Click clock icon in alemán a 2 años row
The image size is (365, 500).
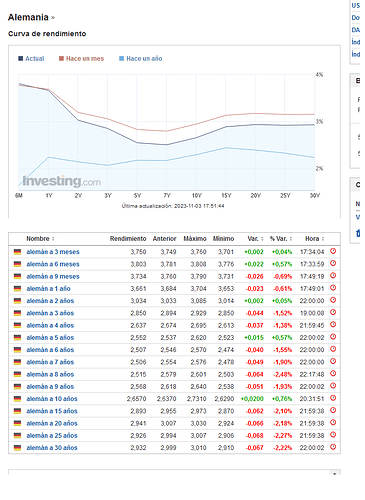pos(333,300)
